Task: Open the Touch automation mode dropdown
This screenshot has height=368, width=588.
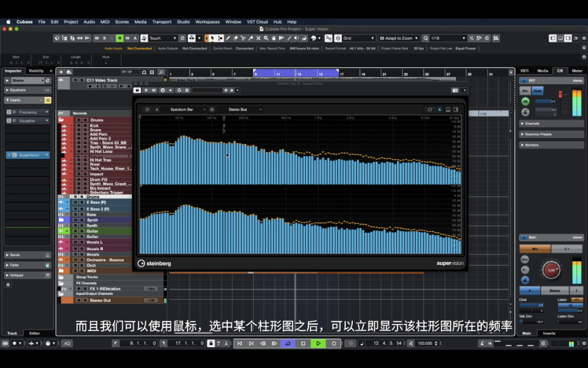Action: coord(162,38)
